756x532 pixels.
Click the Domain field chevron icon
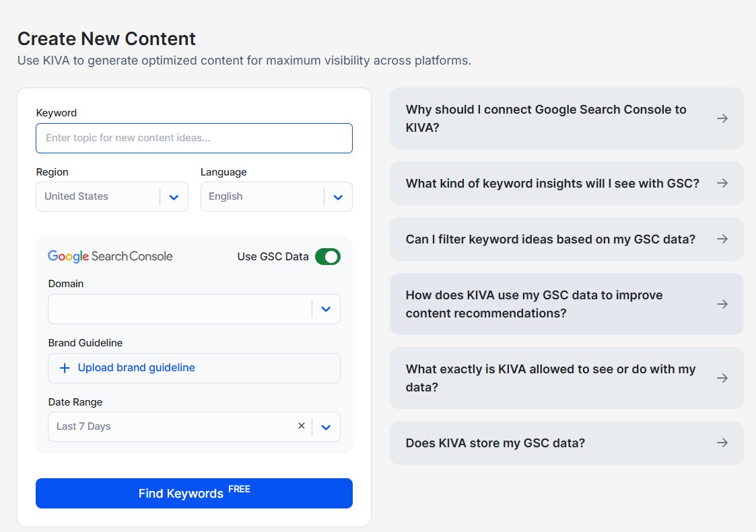(x=326, y=309)
